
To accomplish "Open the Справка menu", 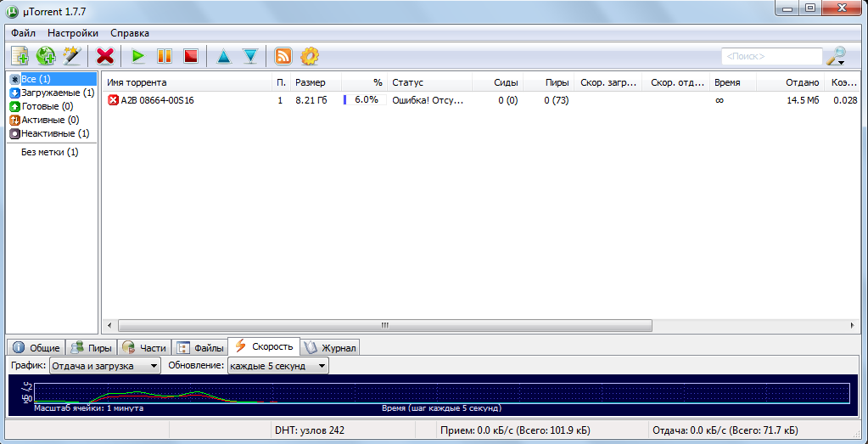I will (x=130, y=33).
